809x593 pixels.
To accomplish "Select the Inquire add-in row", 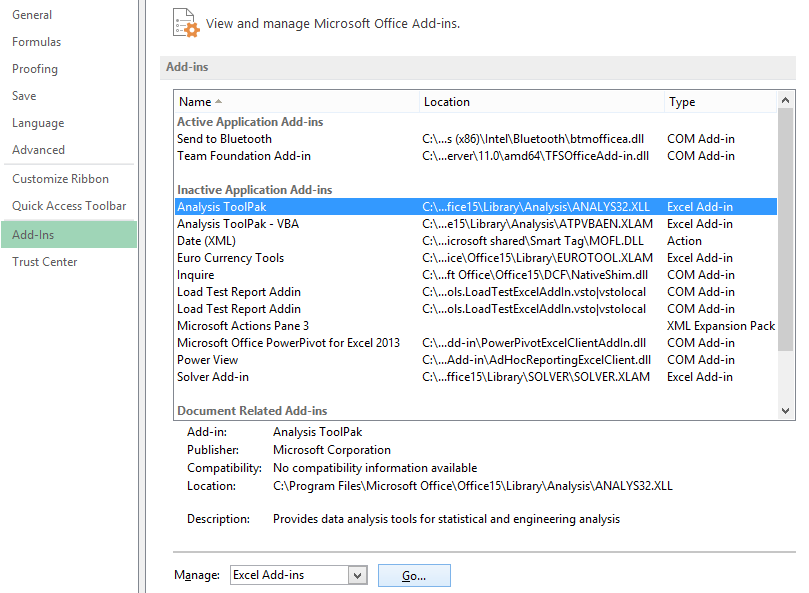I will (x=476, y=275).
